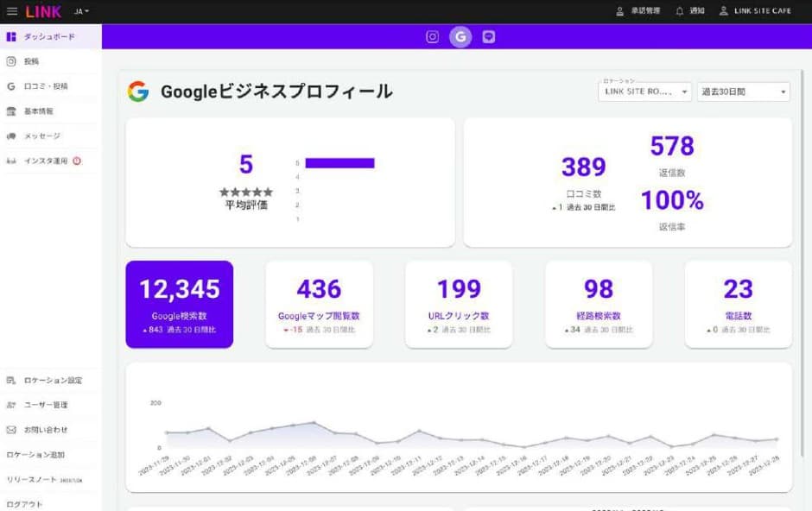
Task: Open ユーザー管理 user management
Action: (51, 405)
